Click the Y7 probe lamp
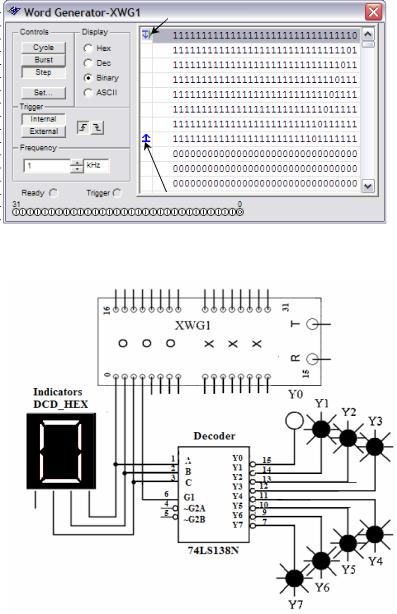The width and height of the screenshot is (397, 614). [x=294, y=578]
